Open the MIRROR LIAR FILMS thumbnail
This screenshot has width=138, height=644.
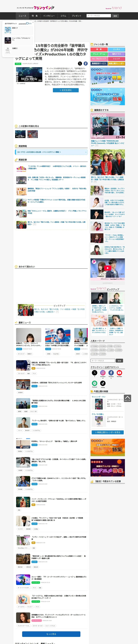tap(108, 126)
